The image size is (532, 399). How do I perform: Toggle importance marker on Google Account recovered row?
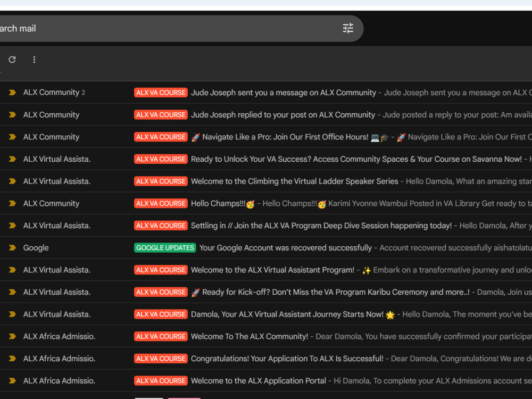13,248
